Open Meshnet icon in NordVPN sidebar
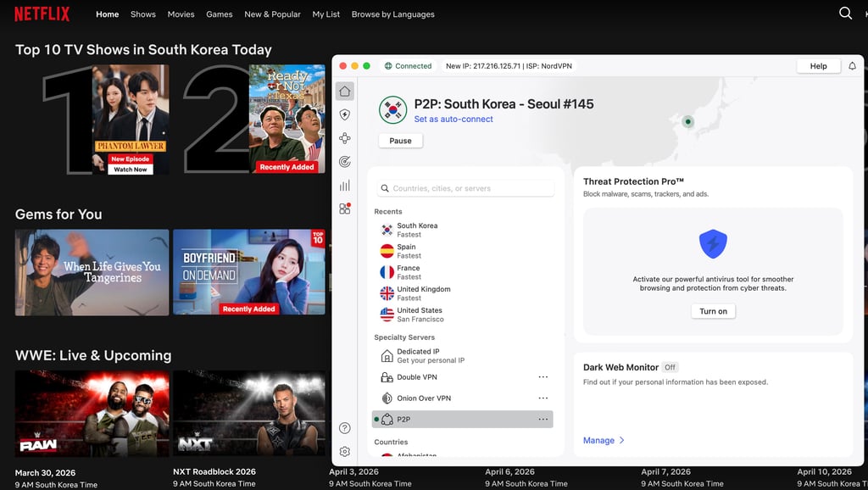868x490 pixels. [x=345, y=138]
